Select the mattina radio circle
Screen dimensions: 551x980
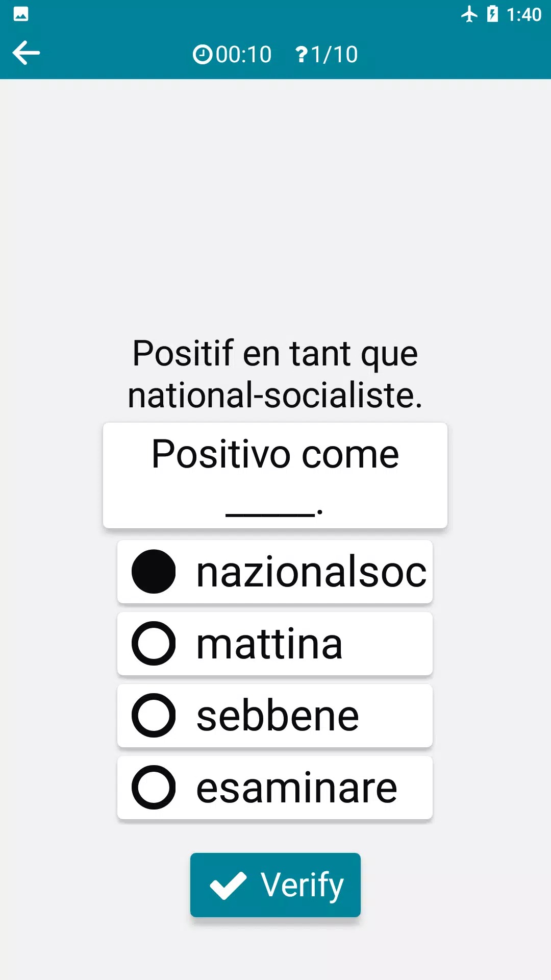click(x=154, y=644)
